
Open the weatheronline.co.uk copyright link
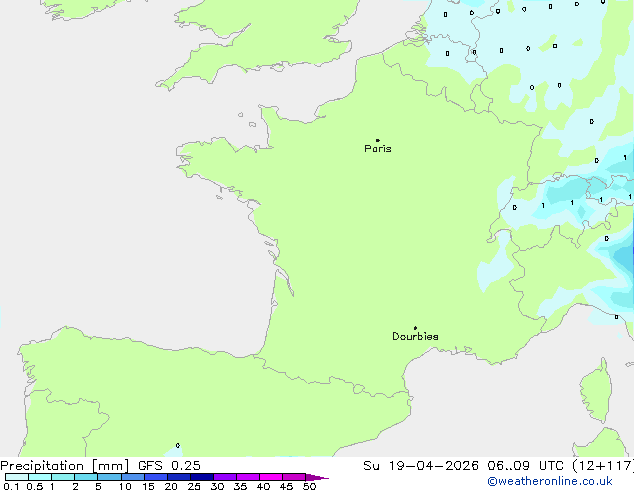550,481
